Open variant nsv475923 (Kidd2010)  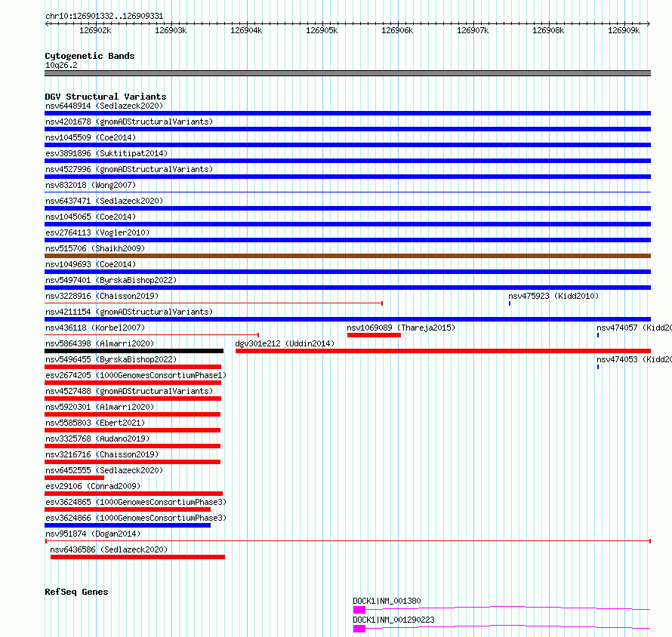[553, 296]
